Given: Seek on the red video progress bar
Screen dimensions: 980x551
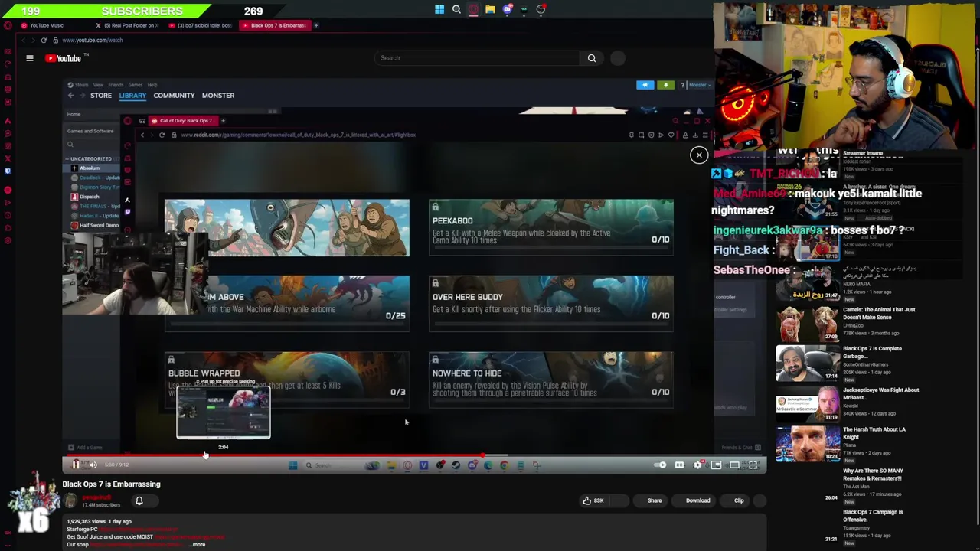Looking at the screenshot, I should click(x=414, y=455).
